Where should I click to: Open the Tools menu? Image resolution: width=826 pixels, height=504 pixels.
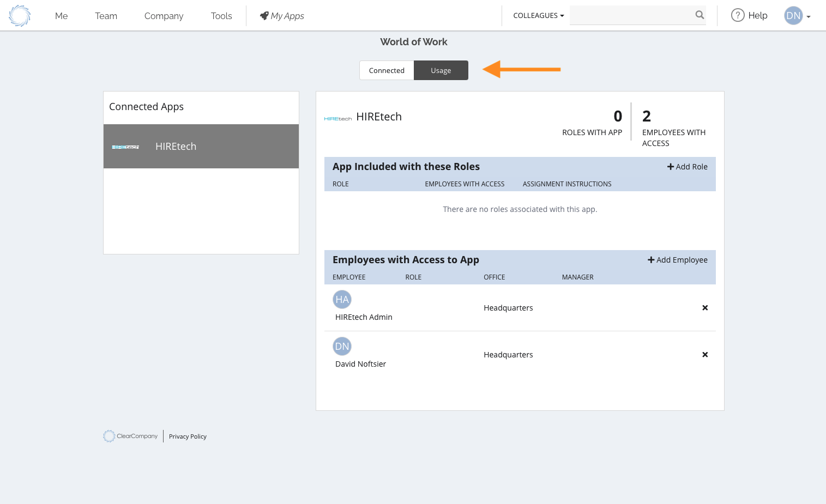coord(221,16)
